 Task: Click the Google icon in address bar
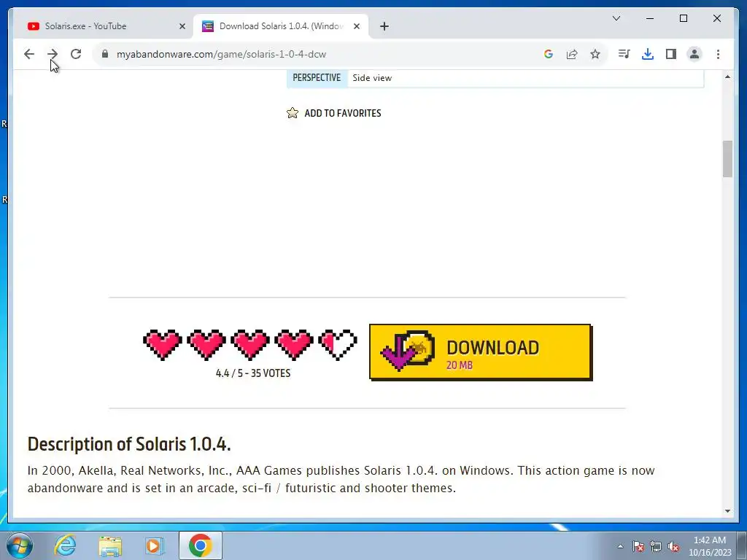549,54
